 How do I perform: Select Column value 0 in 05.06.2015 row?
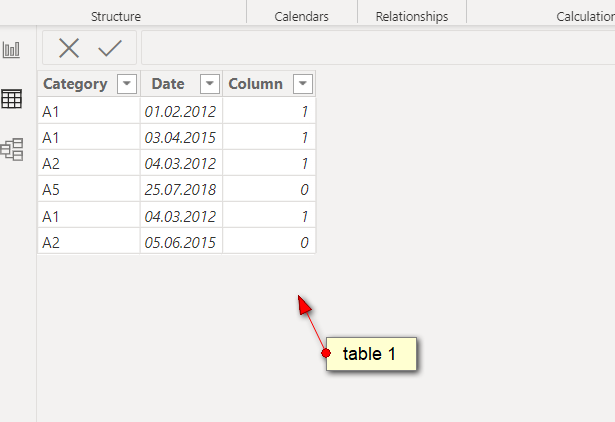pos(269,242)
